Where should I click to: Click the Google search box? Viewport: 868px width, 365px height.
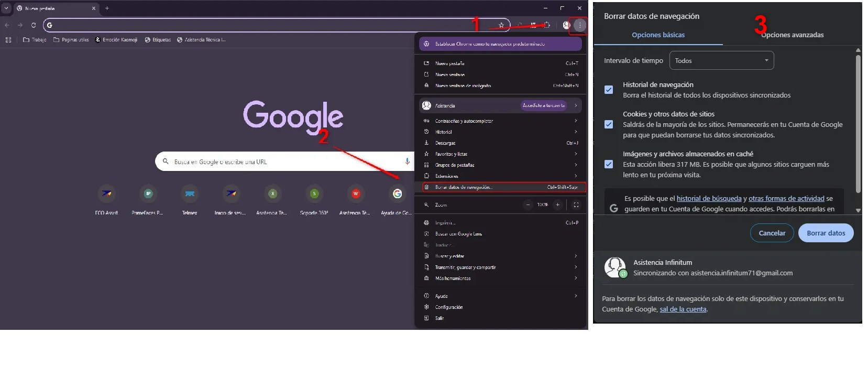click(x=285, y=162)
